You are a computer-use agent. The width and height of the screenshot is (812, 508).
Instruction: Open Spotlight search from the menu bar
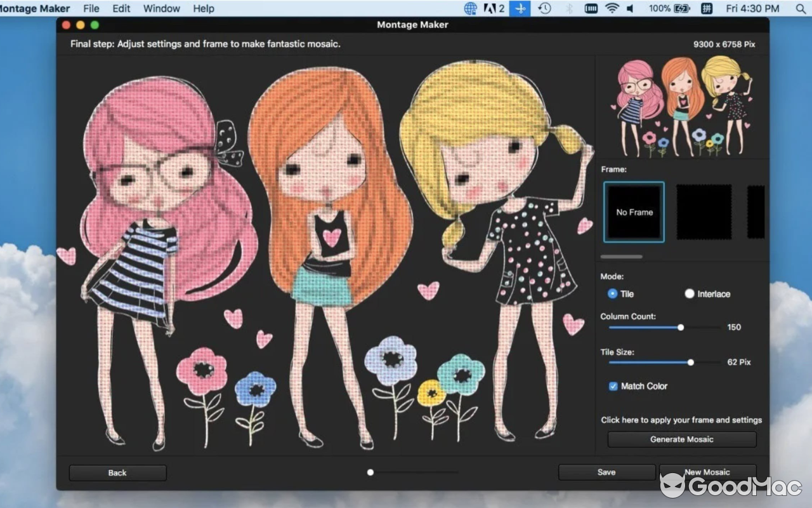click(x=800, y=8)
